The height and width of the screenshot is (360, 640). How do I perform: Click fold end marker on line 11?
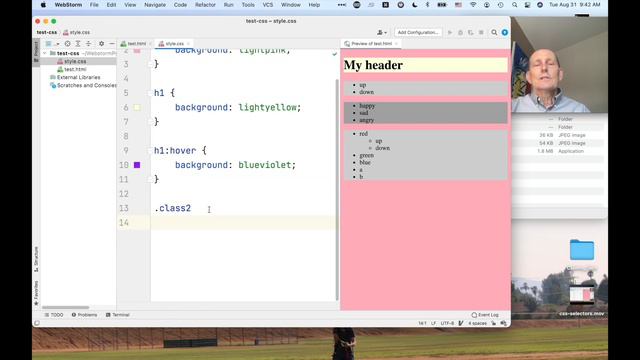point(150,179)
